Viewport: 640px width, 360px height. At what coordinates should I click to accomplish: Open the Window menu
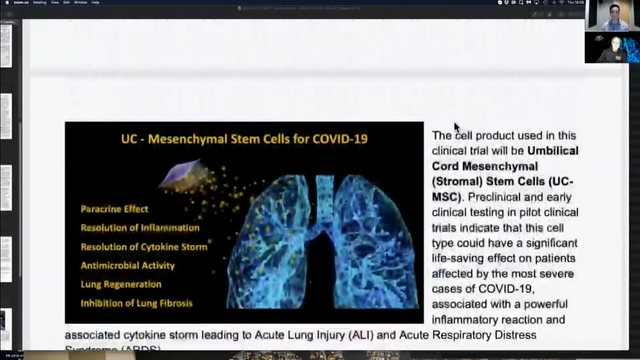[80, 2]
